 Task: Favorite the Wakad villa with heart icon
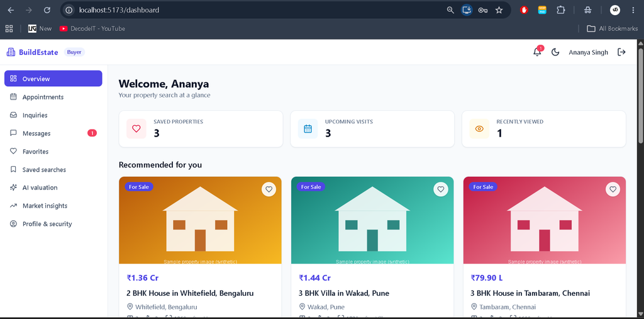tap(441, 189)
